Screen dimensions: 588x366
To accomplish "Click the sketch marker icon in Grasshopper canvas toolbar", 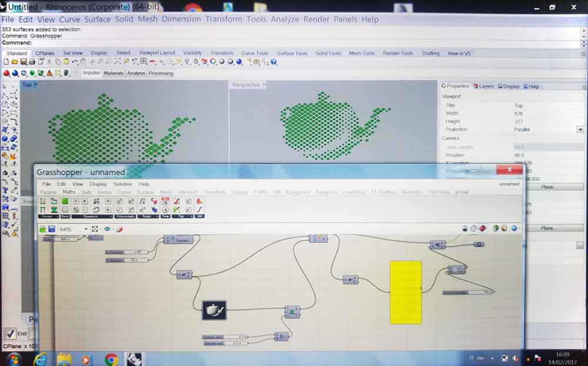I will point(119,229).
